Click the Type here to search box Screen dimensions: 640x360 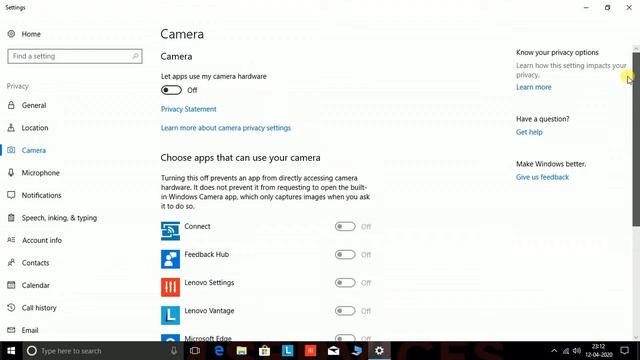(x=102, y=351)
